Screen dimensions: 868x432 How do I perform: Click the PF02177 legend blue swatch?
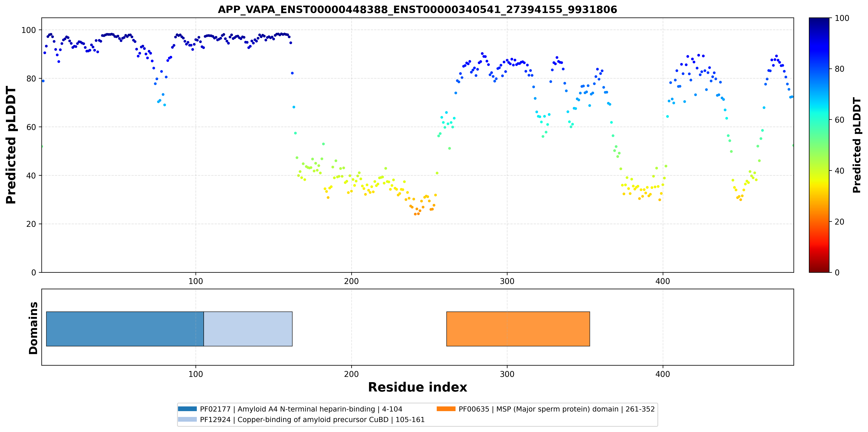(187, 409)
